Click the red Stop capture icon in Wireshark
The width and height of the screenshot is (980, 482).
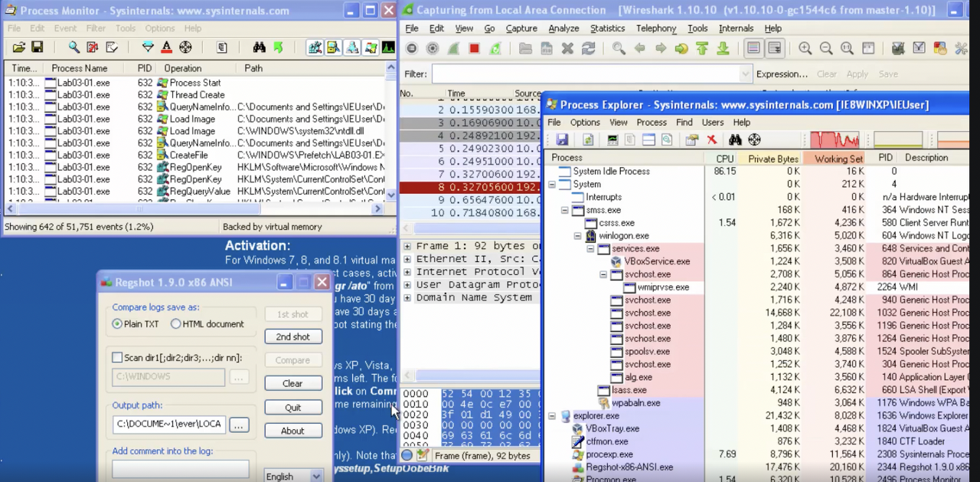click(x=474, y=48)
